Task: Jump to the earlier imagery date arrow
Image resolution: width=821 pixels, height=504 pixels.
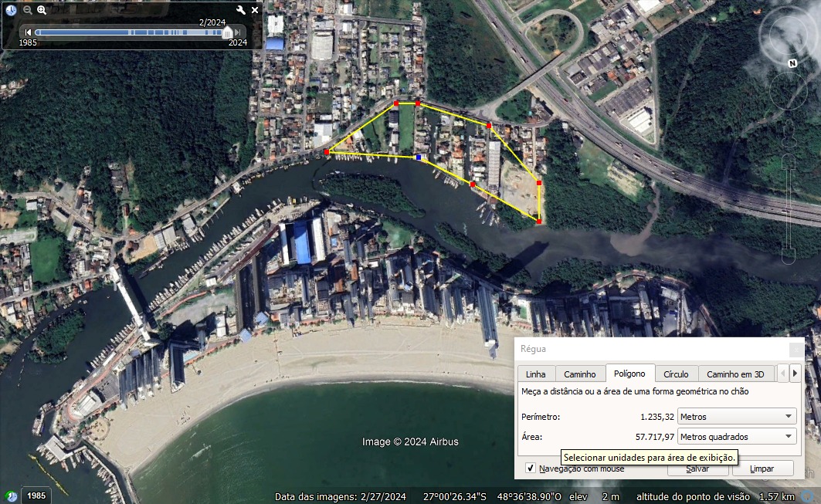Action: click(28, 32)
